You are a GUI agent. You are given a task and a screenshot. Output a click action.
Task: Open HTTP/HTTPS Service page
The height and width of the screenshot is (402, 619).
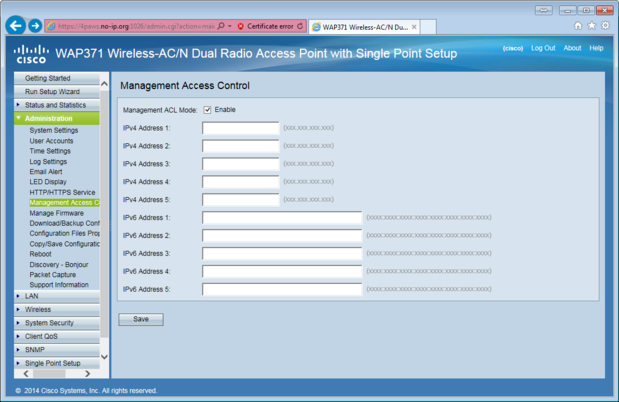tap(62, 192)
